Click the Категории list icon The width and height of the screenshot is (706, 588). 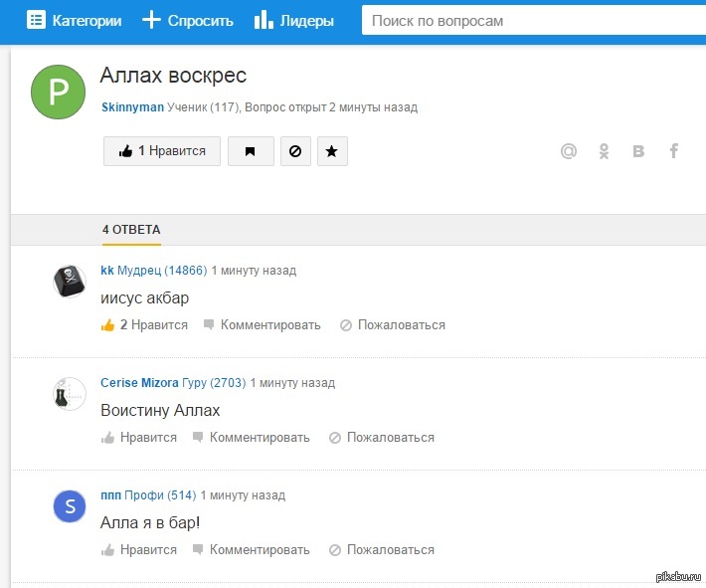click(36, 21)
